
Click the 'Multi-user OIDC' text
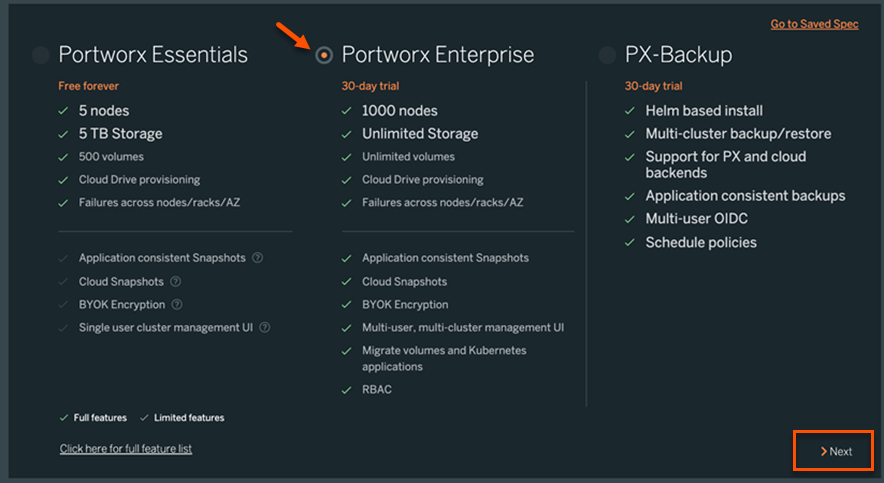[x=696, y=219]
